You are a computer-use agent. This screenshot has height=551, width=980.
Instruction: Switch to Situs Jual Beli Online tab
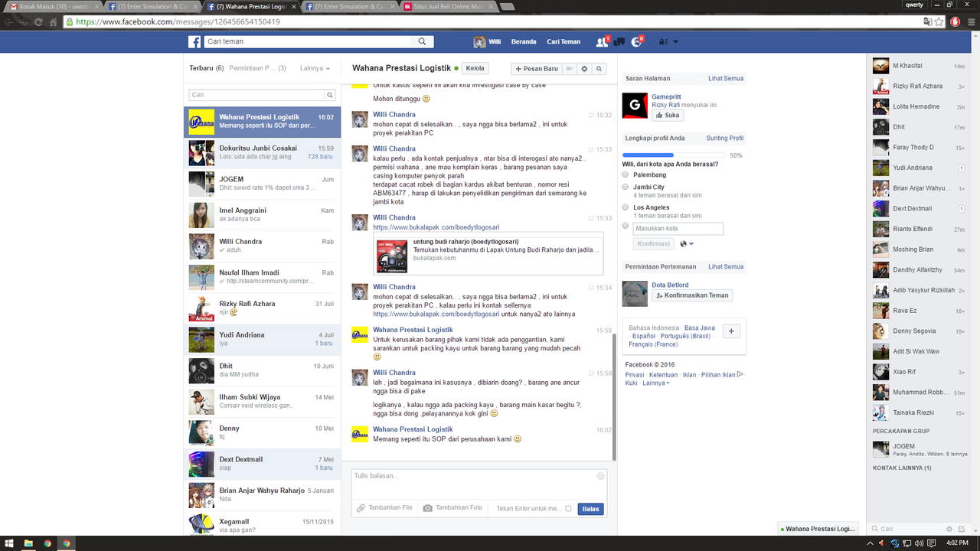coord(448,6)
